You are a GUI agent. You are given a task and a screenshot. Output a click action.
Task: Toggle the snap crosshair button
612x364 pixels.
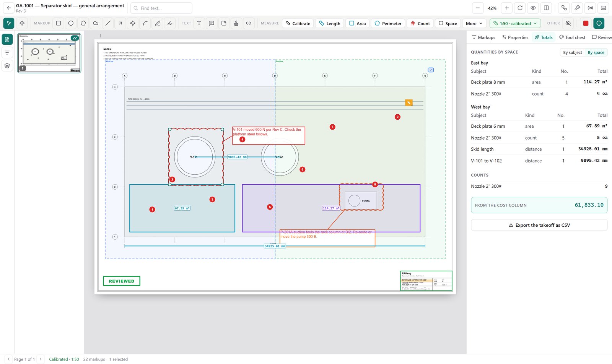(x=599, y=23)
